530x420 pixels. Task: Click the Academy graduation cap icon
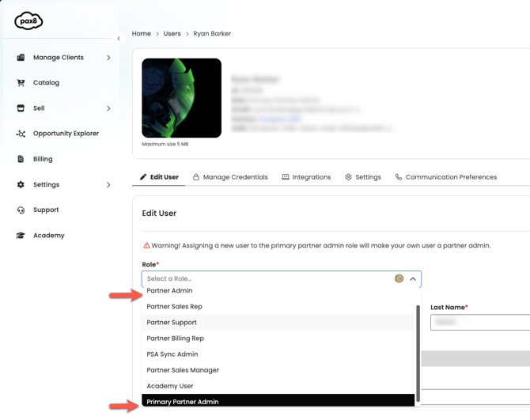pos(21,236)
